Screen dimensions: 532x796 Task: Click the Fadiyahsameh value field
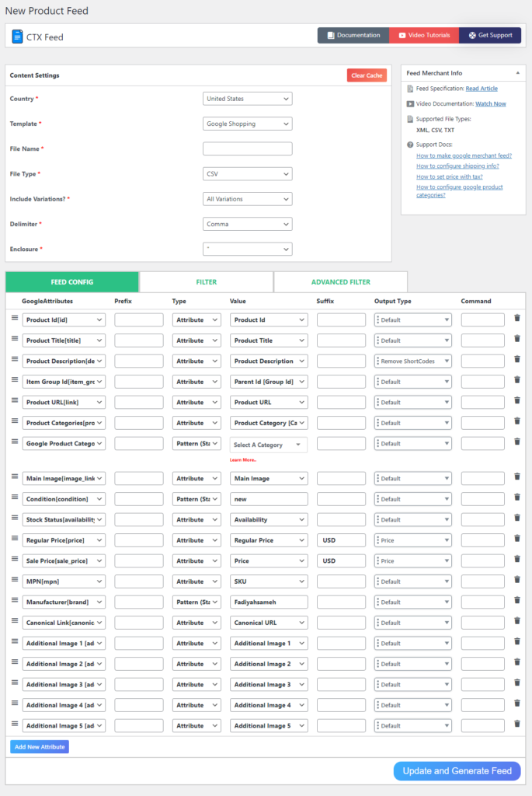coord(269,602)
